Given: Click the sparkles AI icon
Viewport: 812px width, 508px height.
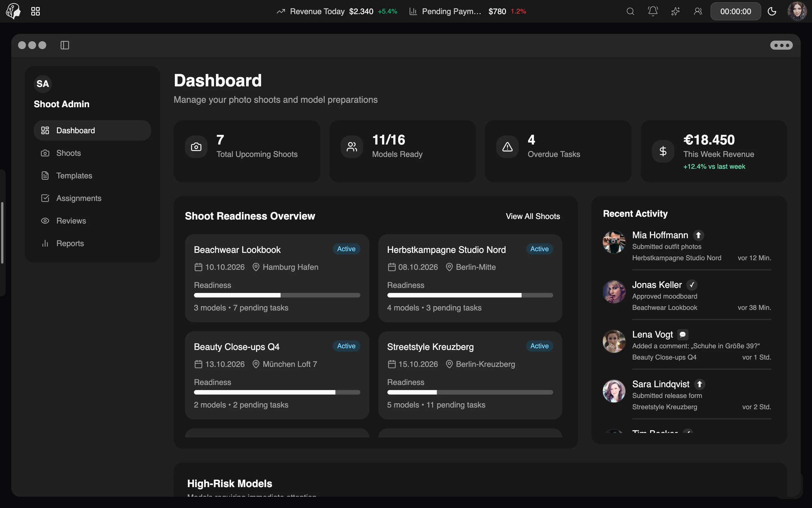Looking at the screenshot, I should point(676,11).
